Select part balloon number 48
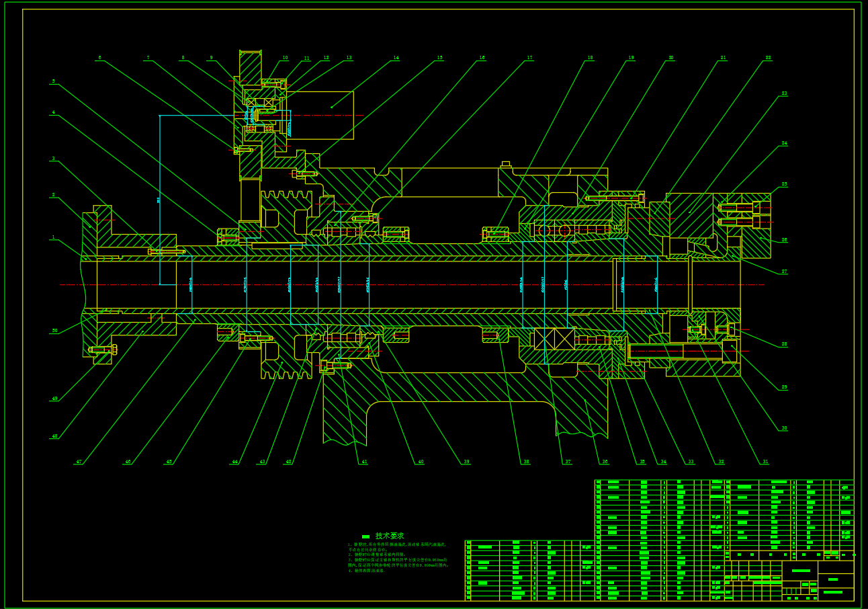Viewport: 868px width, 609px height. tap(54, 436)
